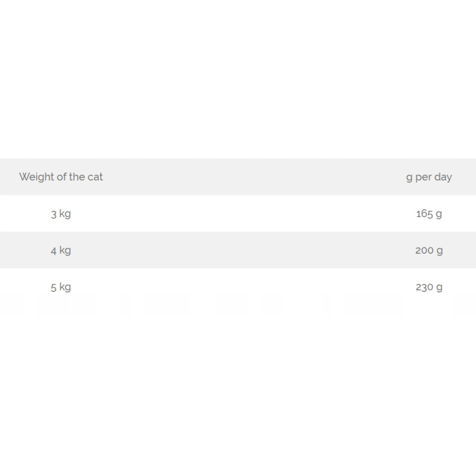
Task: Click the "230 g" daily amount value
Action: [x=429, y=287]
